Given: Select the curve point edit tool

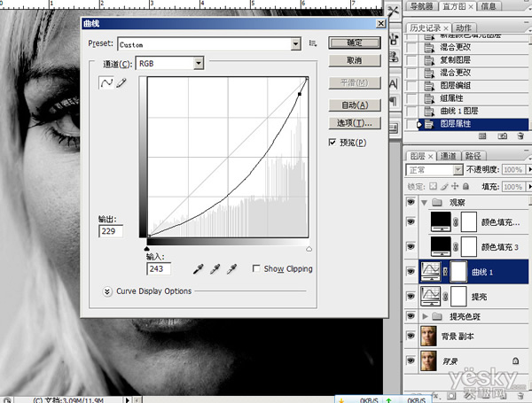Looking at the screenshot, I should tap(106, 82).
